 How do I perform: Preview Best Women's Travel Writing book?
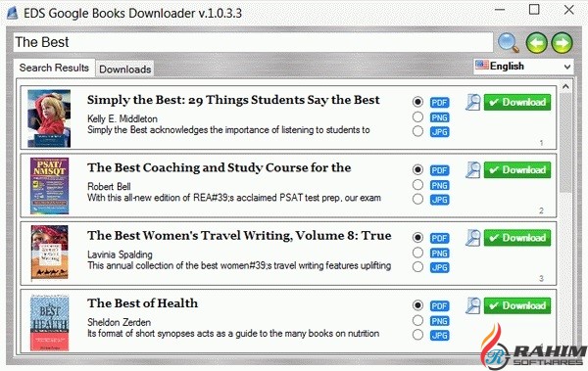tap(473, 238)
